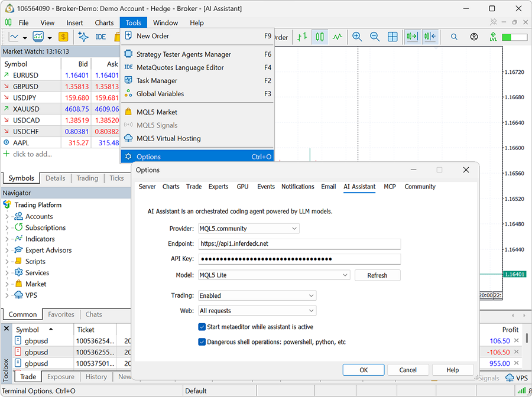532x397 pixels.
Task: Select the Services item in Navigator
Action: [37, 272]
